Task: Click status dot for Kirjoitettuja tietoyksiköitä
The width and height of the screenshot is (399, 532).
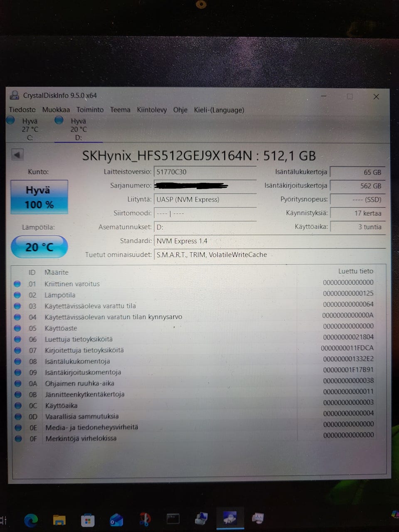Action: [x=17, y=350]
